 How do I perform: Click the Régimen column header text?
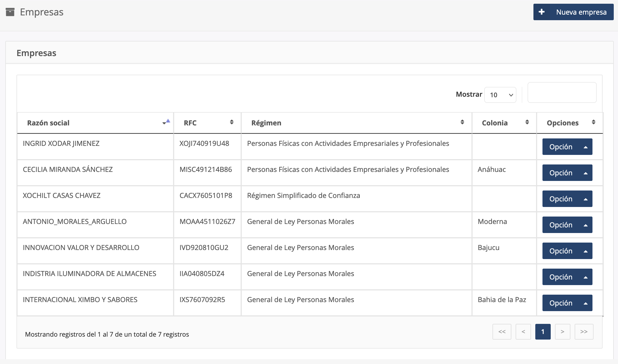pyautogui.click(x=266, y=123)
